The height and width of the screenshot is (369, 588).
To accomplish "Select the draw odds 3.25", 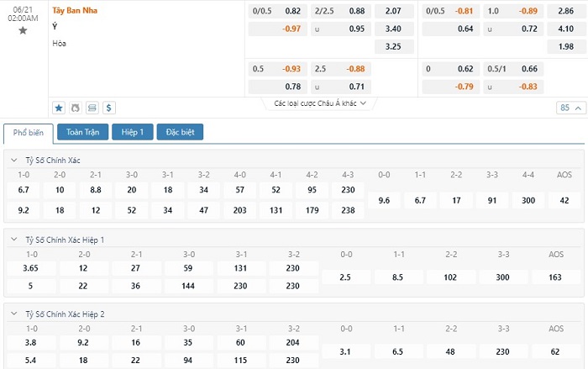I will (393, 46).
